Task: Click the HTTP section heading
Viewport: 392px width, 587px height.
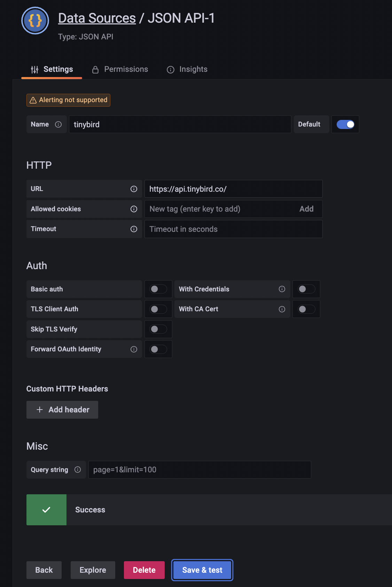Action: click(x=39, y=165)
